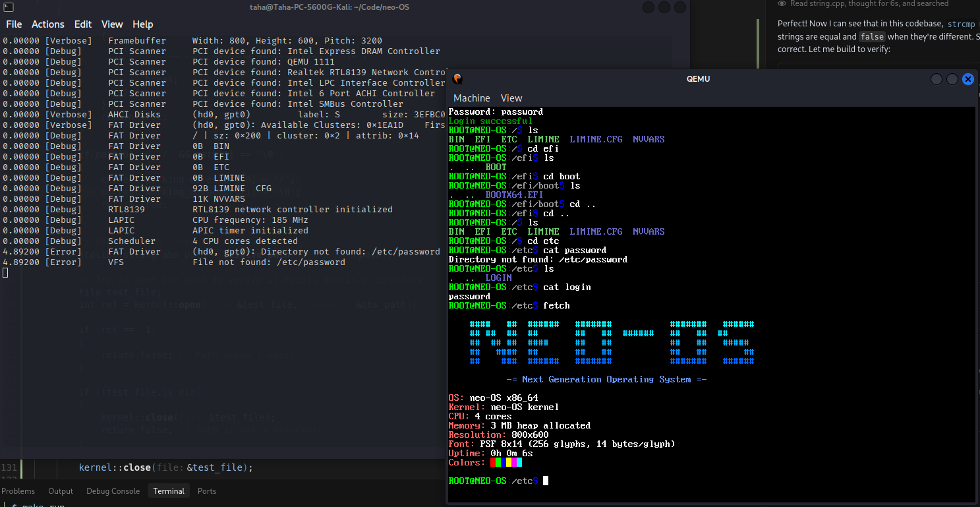Expand 'Read string.cpp, thought for 6s' summary
The height and width of the screenshot is (507, 980).
pyautogui.click(x=869, y=3)
